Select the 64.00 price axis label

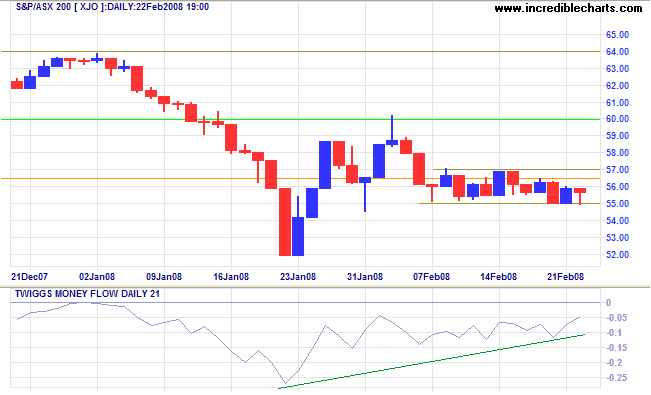point(617,52)
